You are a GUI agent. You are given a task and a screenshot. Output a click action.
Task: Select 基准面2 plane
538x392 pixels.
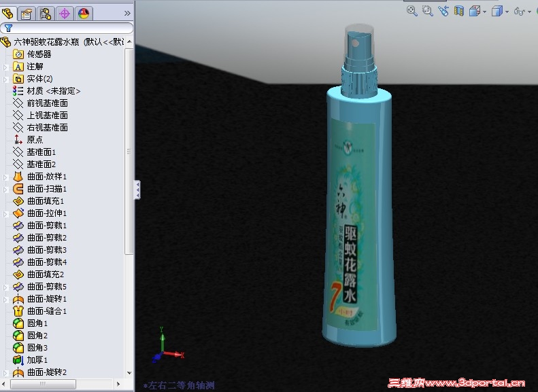tap(41, 164)
